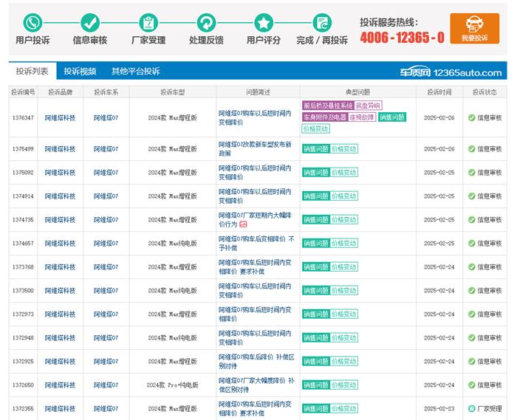Click date 2025-02-23 in row 1372355
517x420 pixels.
pos(439,408)
